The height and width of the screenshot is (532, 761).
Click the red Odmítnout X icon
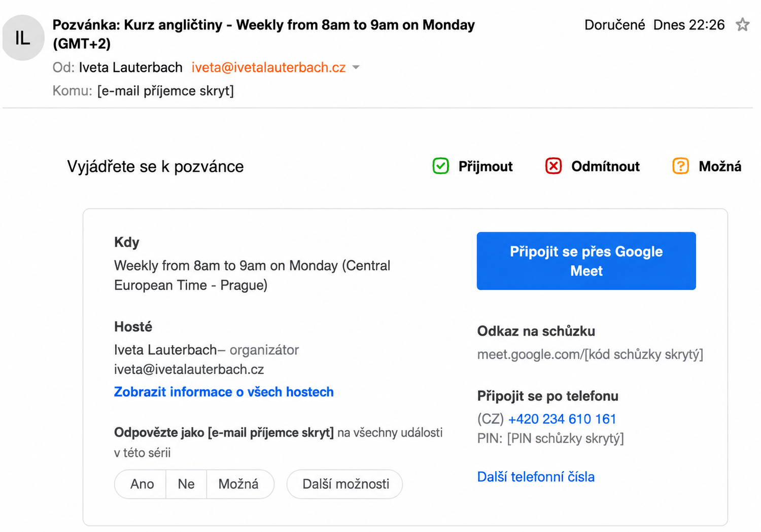(553, 166)
